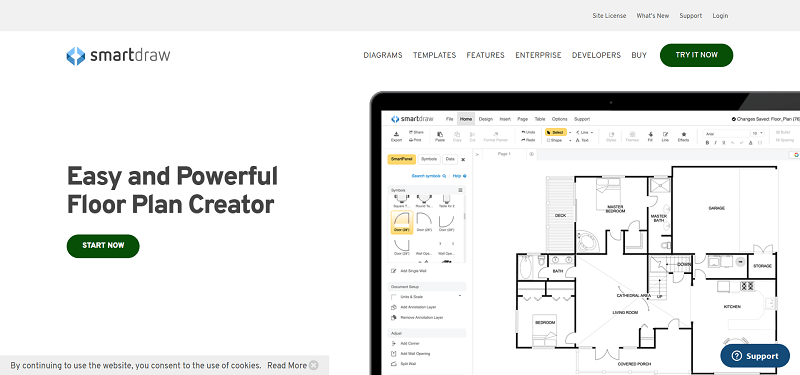The width and height of the screenshot is (800, 375).
Task: Open Read More about cookies
Action: pos(287,365)
